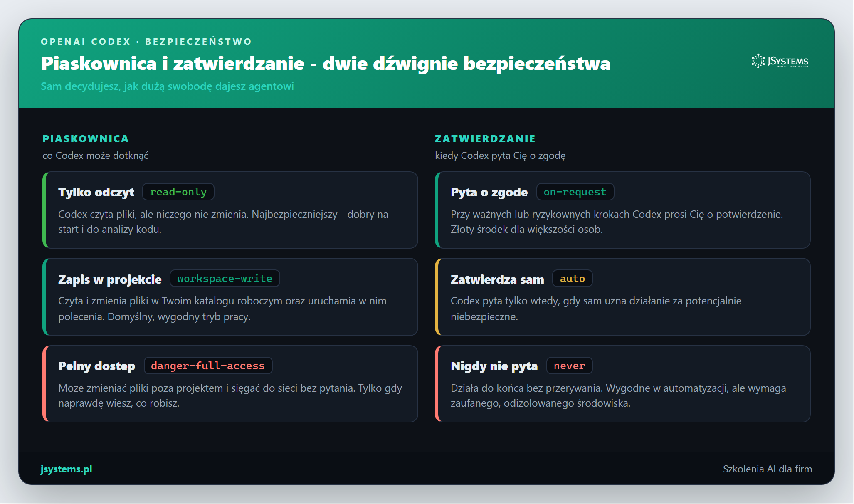Click description 'Przy ważnych lub ryzykownych krokach'
Viewport: 854px width, 504px height.
[617, 222]
